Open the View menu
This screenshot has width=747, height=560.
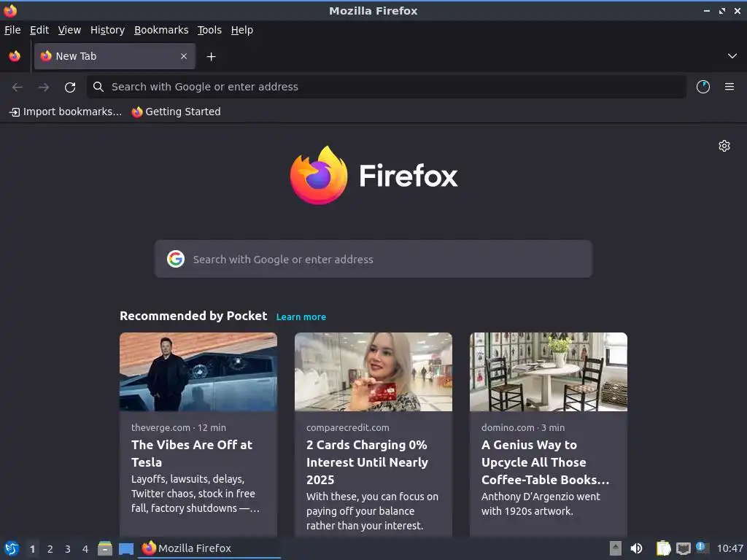69,30
